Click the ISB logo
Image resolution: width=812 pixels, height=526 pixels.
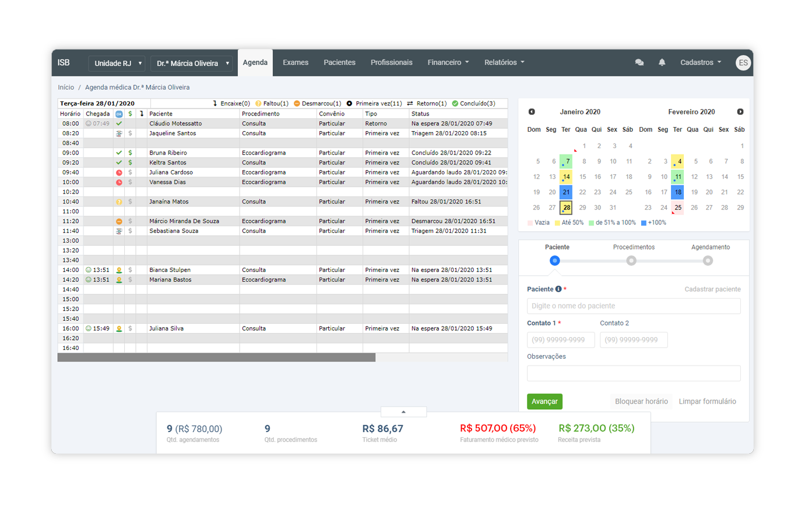point(64,62)
